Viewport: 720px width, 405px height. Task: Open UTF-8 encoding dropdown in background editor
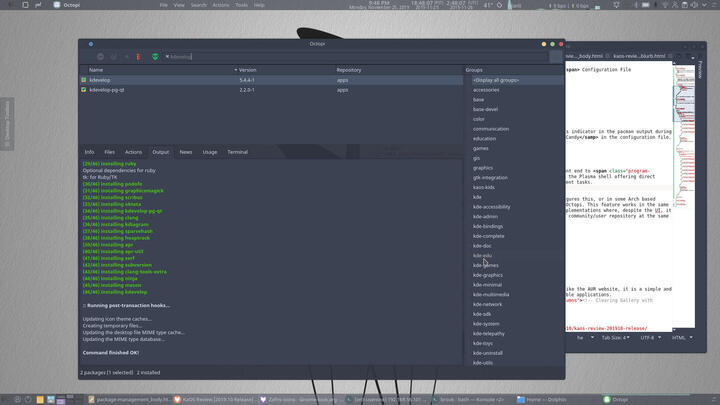pyautogui.click(x=650, y=338)
